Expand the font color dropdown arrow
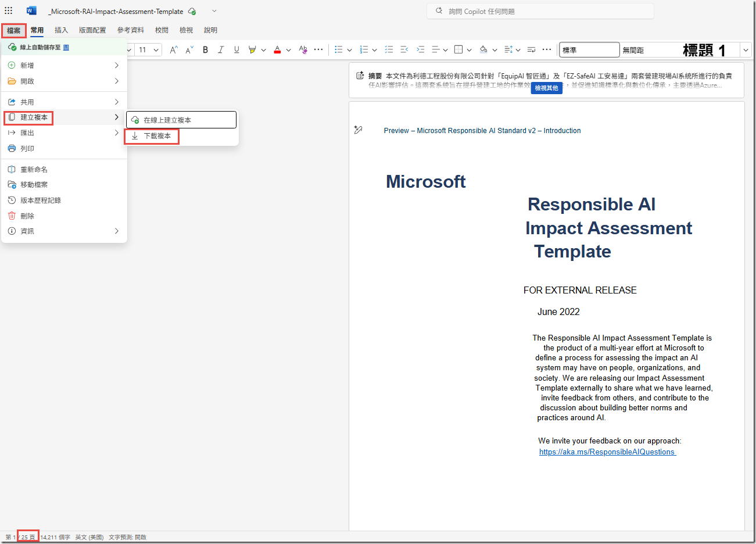 point(288,50)
